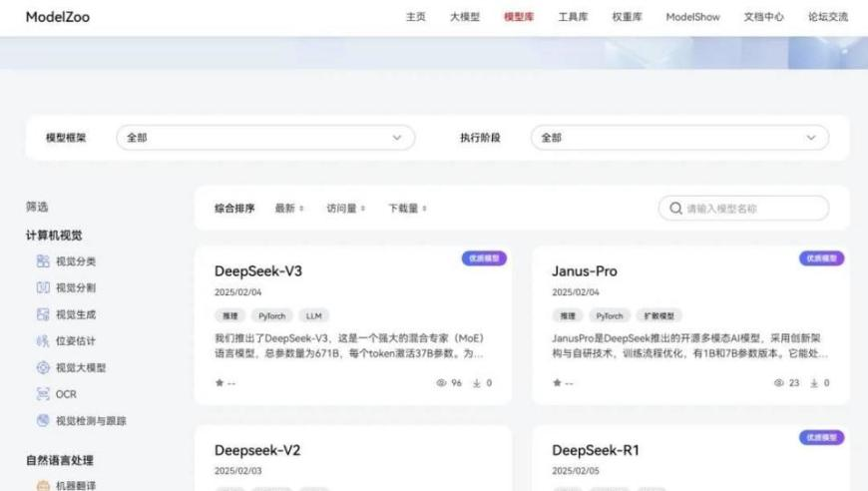
Task: Toggle sort arrow next to 访问量
Action: click(362, 209)
